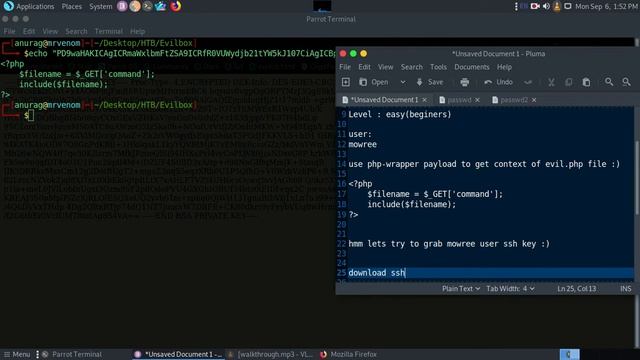
Task: Open Pluma's Documents menu
Action: pyautogui.click(x=472, y=67)
